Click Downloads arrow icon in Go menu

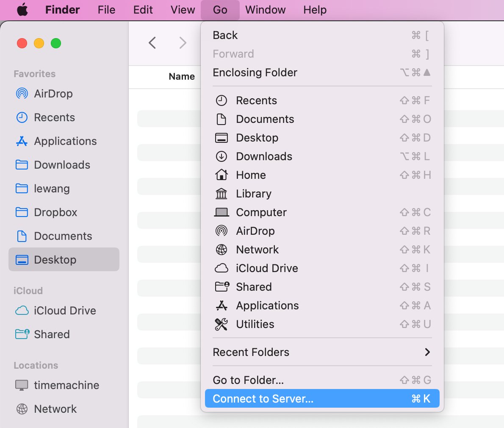(x=221, y=157)
